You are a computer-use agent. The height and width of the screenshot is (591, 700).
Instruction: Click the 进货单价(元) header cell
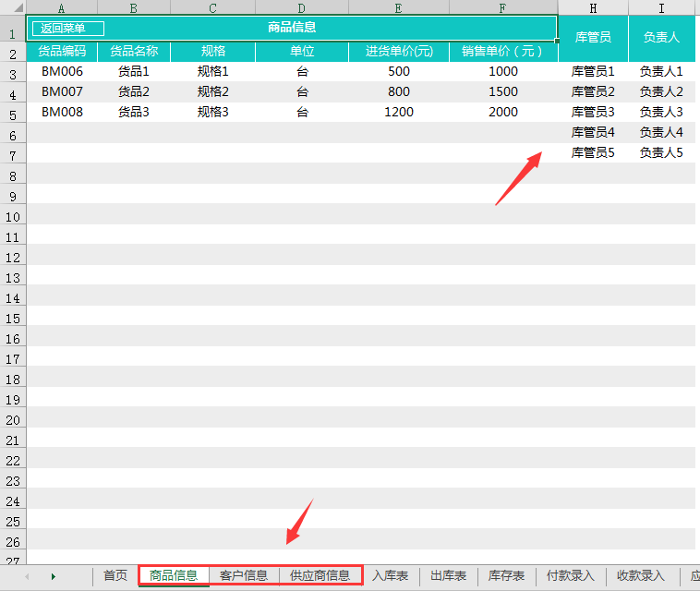[x=399, y=52]
